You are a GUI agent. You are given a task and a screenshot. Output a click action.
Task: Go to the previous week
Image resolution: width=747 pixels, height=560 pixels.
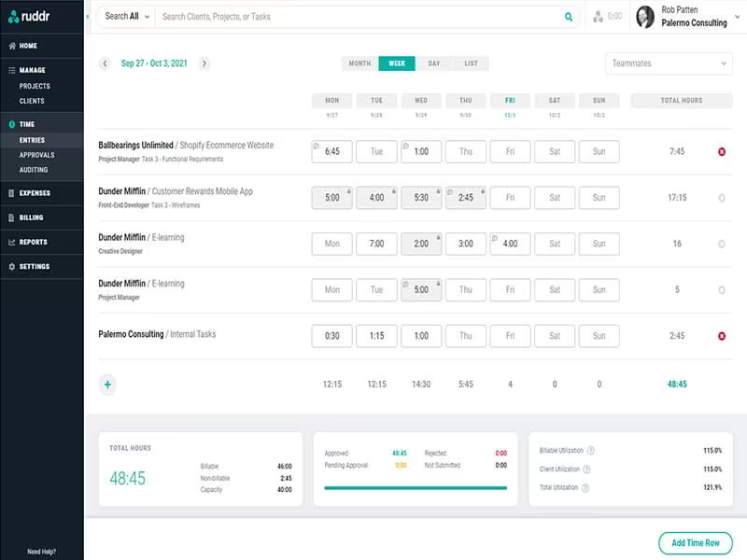(x=105, y=63)
